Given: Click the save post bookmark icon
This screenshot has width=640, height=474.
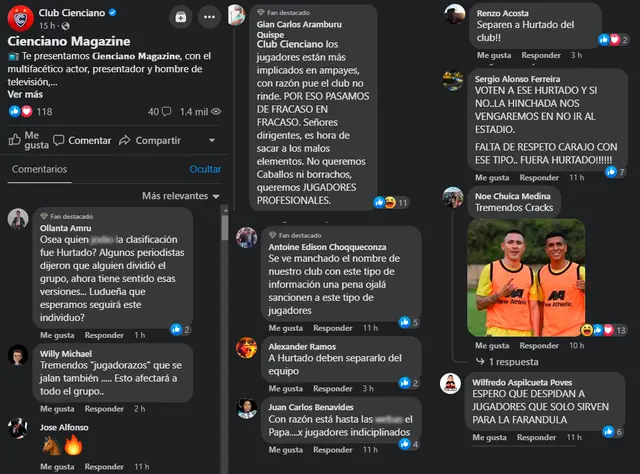Looking at the screenshot, I should point(180,17).
